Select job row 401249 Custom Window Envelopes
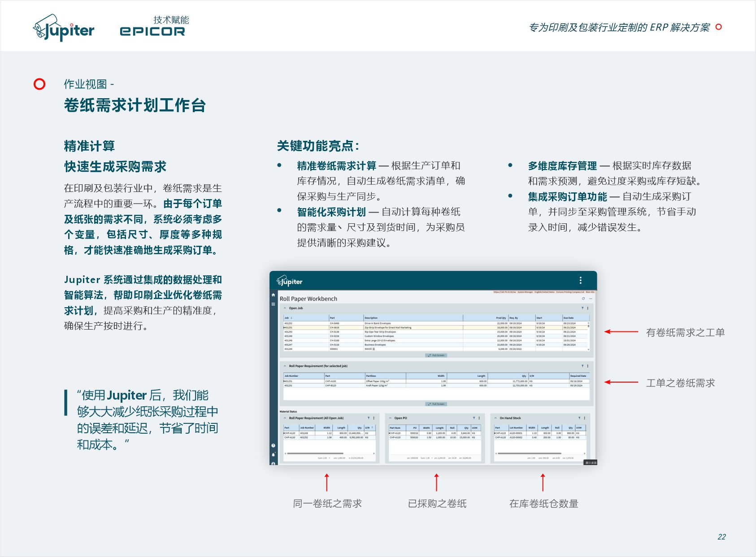756x557 pixels. point(435,336)
